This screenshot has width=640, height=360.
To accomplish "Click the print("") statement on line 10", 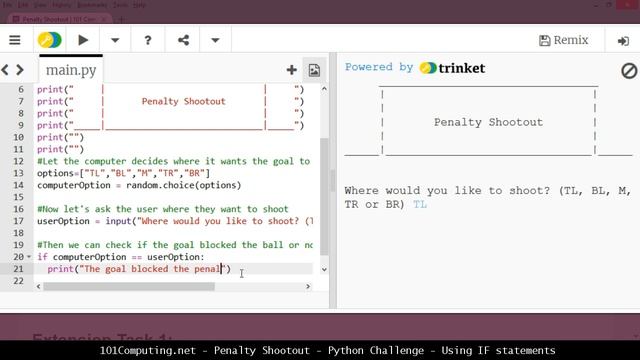I will pyautogui.click(x=60, y=137).
